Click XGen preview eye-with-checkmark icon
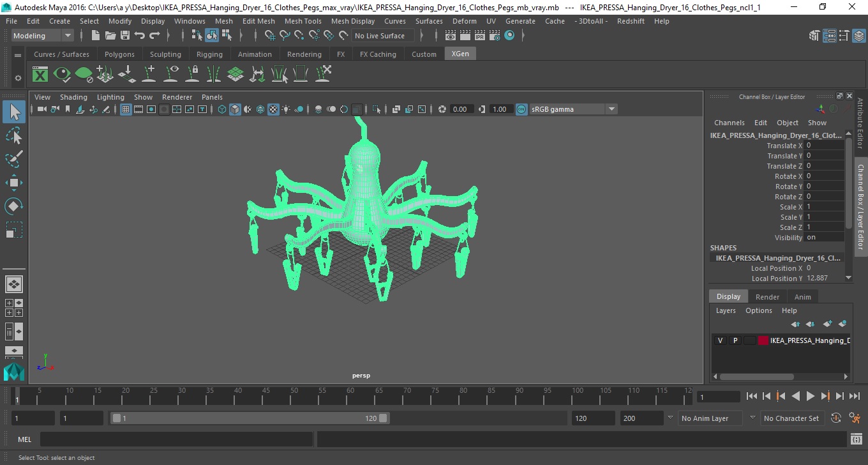The height and width of the screenshot is (465, 868). (x=62, y=75)
